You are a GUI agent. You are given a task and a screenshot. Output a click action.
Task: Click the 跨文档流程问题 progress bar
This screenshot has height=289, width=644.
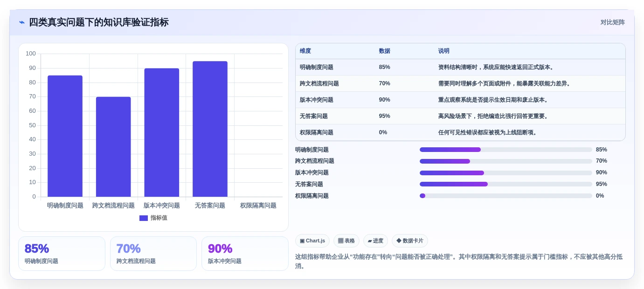point(506,161)
